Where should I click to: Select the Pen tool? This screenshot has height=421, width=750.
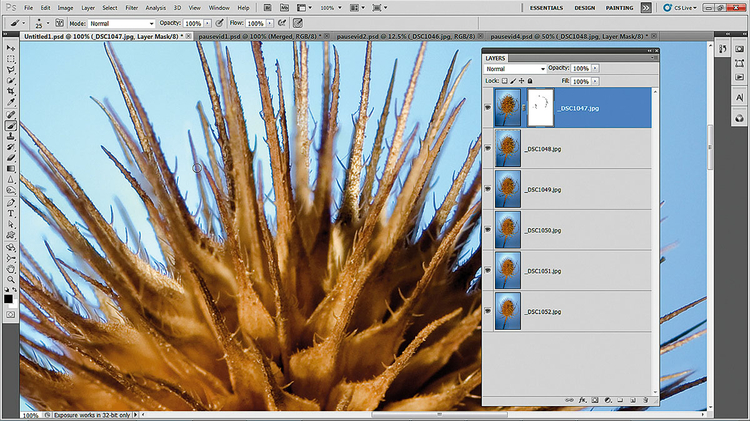click(x=11, y=203)
